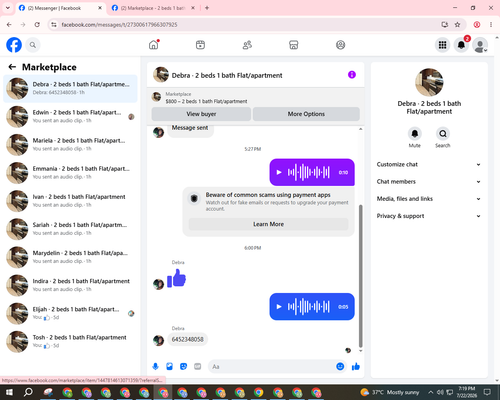The width and height of the screenshot is (500, 400).
Task: Open notifications bell with badge
Action: coord(462,45)
